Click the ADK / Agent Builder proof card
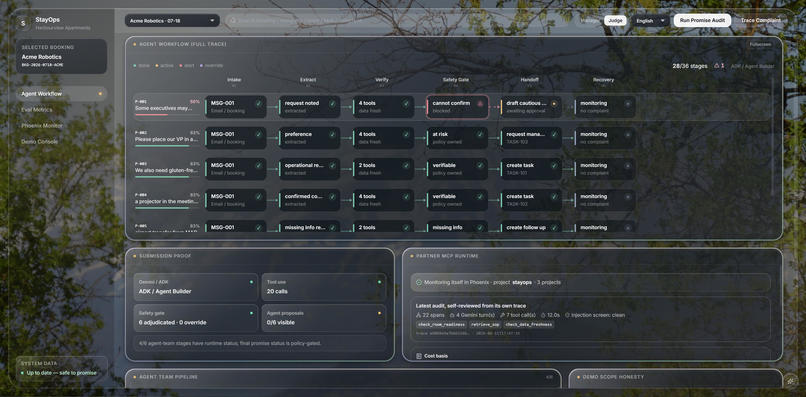Viewport: 806px width, 397px height. coord(196,287)
